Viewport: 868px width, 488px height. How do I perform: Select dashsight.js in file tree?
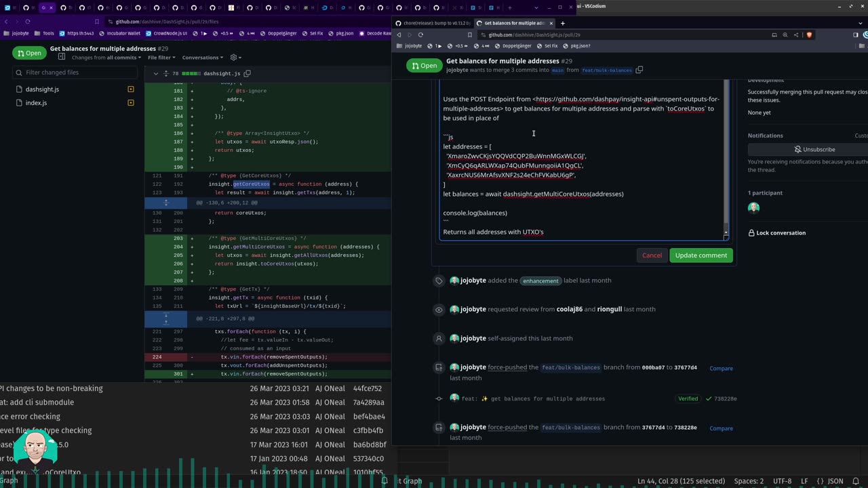[x=42, y=89]
